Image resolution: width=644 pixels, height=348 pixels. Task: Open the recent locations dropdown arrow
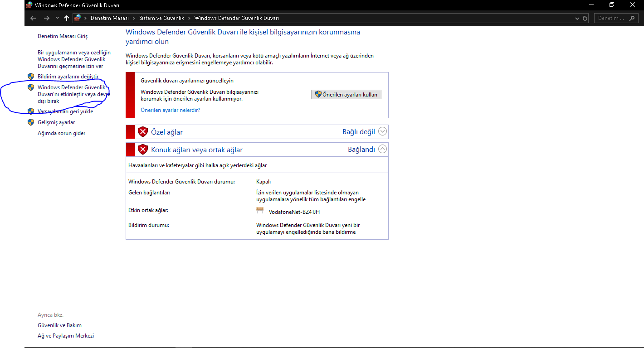[x=57, y=18]
